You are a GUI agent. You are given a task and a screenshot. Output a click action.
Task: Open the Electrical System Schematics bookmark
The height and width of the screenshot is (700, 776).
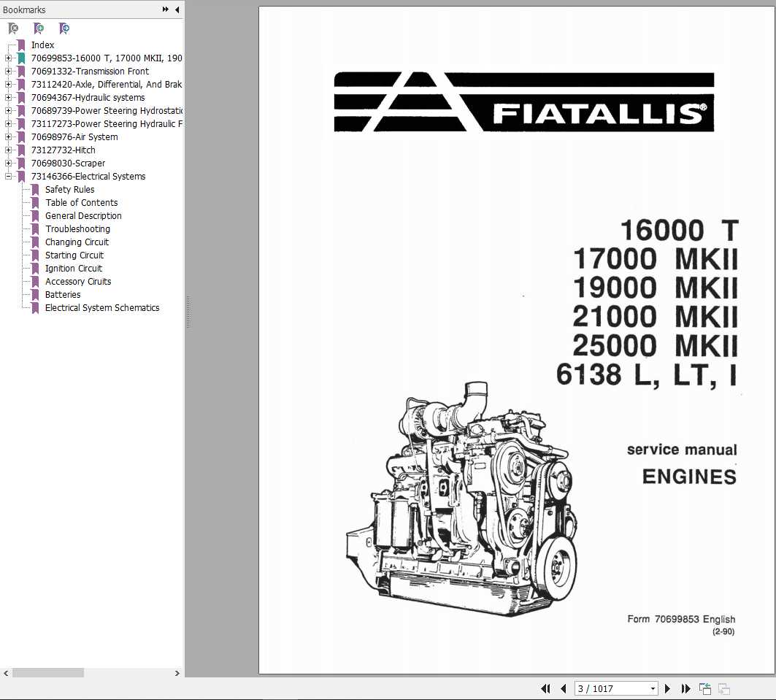click(102, 307)
